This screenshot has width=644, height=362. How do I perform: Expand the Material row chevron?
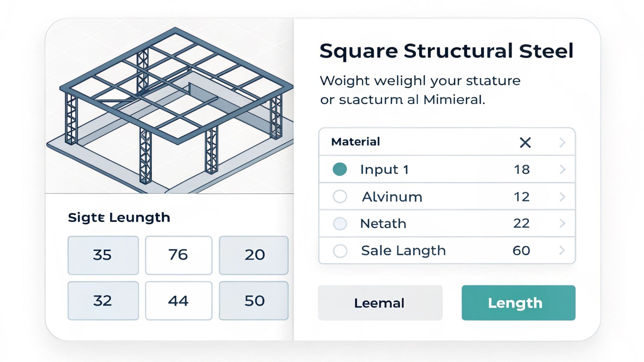pos(562,142)
